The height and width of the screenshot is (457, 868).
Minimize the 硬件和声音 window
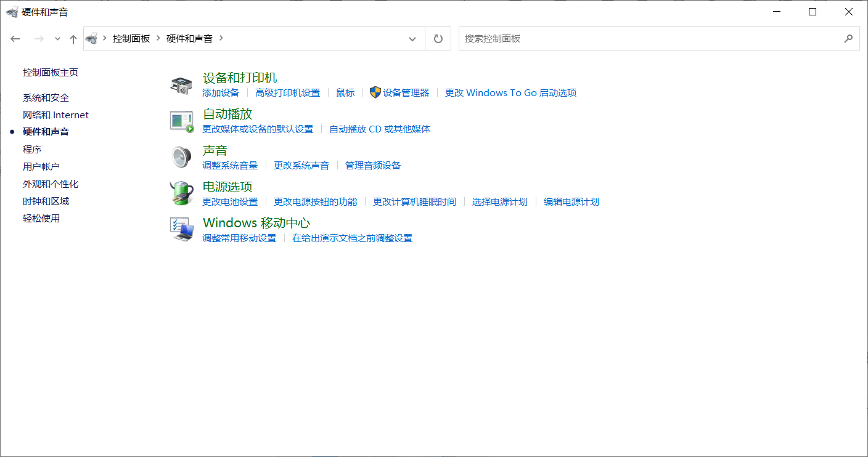pos(777,12)
